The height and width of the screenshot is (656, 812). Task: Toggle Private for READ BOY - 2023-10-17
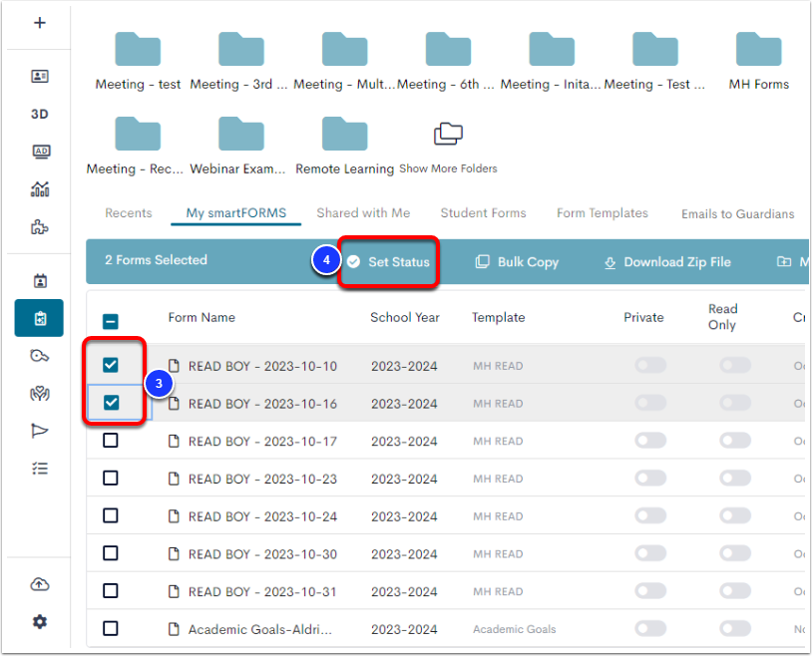click(x=650, y=441)
